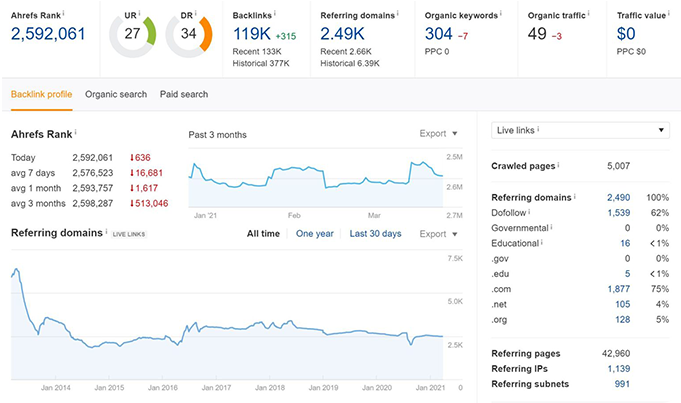Click the UR 27 gauge
The height and width of the screenshot is (403, 681).
coord(132,35)
